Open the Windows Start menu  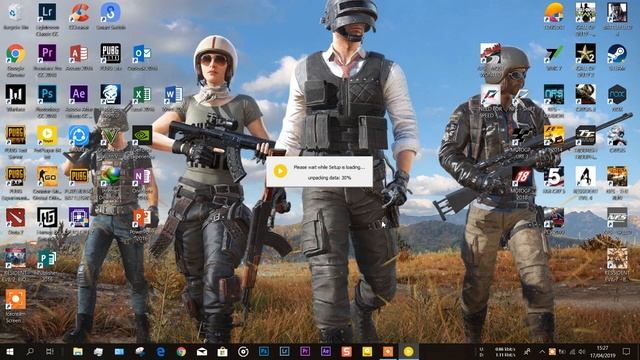(10, 351)
